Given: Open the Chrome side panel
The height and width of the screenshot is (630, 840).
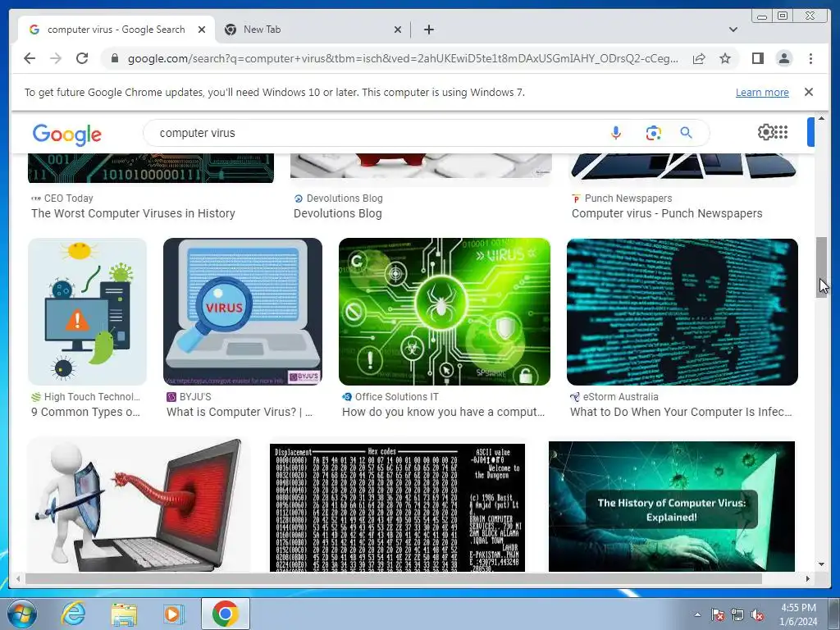Looking at the screenshot, I should (x=757, y=58).
